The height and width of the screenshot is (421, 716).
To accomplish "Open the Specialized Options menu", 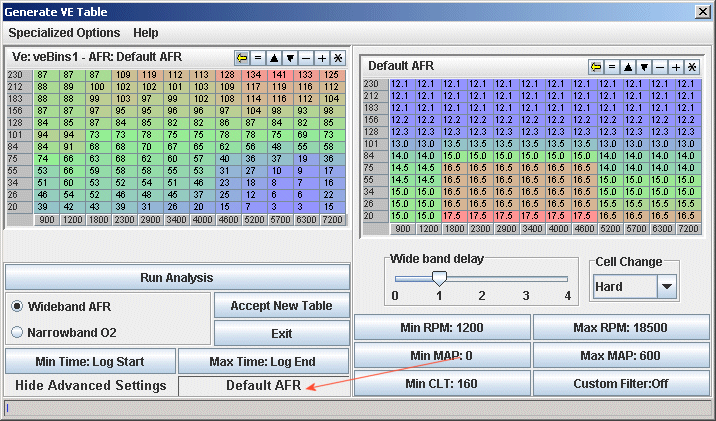I will pyautogui.click(x=64, y=32).
